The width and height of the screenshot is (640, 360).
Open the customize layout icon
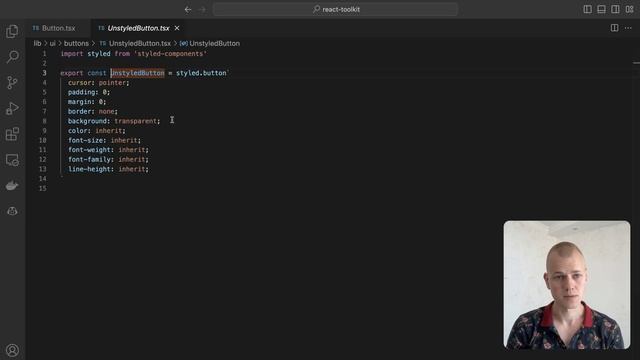[629, 9]
